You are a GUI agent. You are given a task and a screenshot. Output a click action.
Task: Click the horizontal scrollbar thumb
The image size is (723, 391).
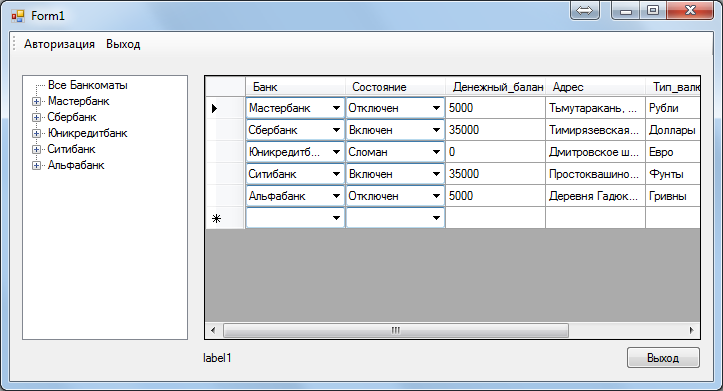pos(396,330)
